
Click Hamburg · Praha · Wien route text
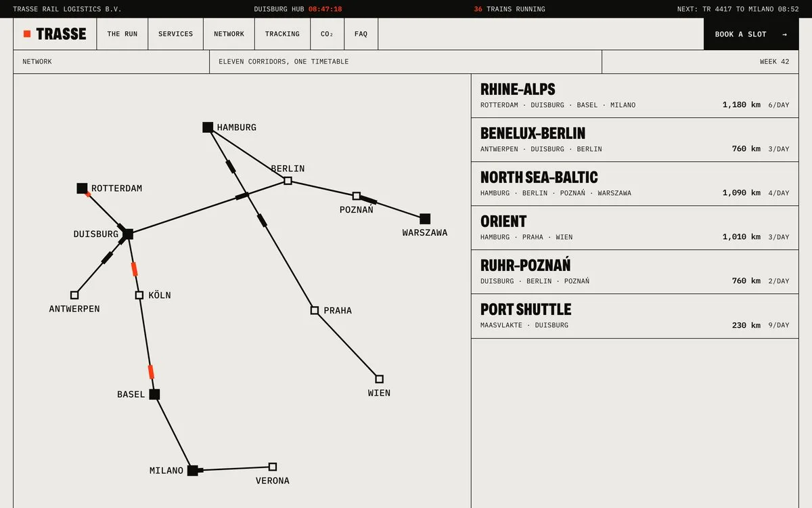pyautogui.click(x=526, y=237)
